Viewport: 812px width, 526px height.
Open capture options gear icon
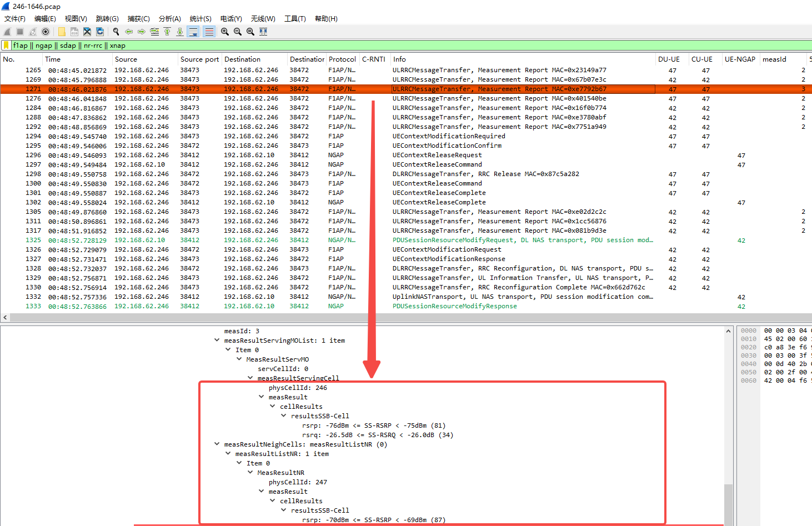click(46, 32)
